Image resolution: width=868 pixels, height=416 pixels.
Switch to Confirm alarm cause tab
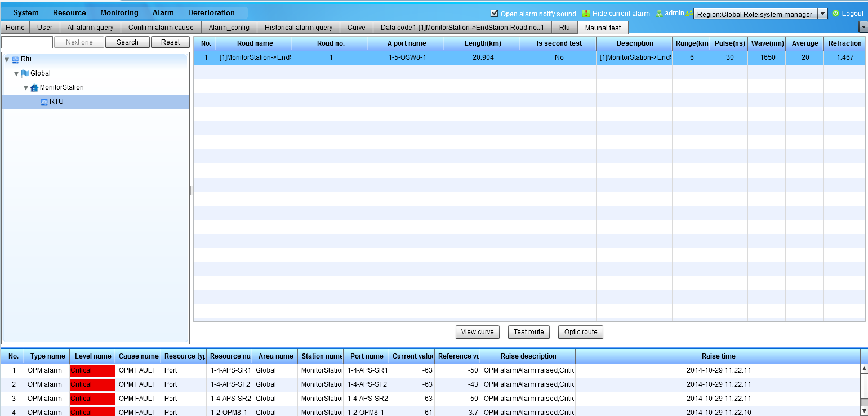coord(161,27)
